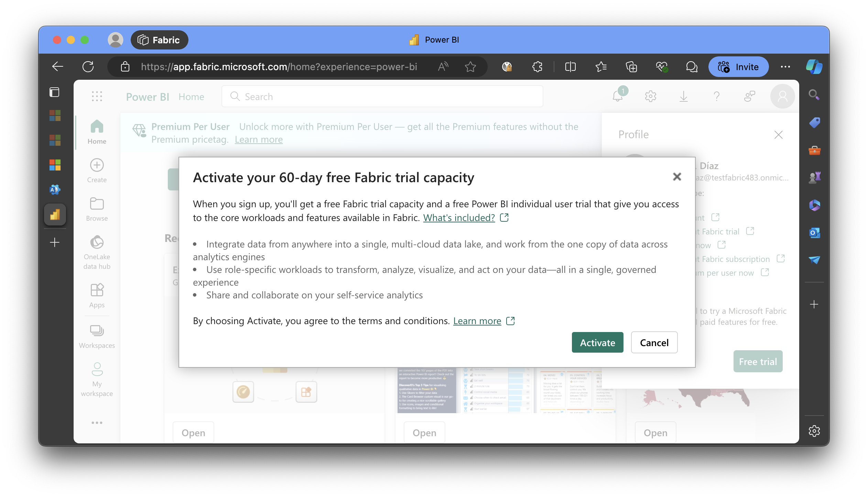
Task: Cancel the Fabric trial dialog
Action: click(x=654, y=342)
